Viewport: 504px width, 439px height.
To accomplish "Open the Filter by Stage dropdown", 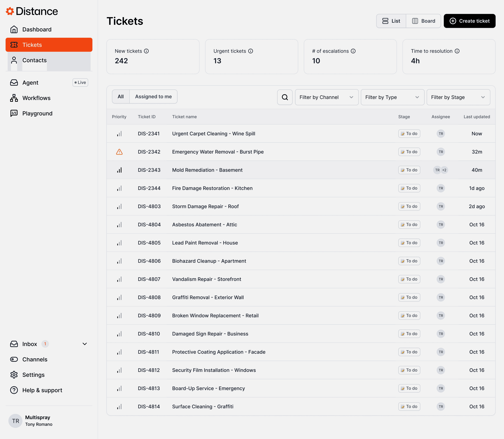I will coord(458,97).
